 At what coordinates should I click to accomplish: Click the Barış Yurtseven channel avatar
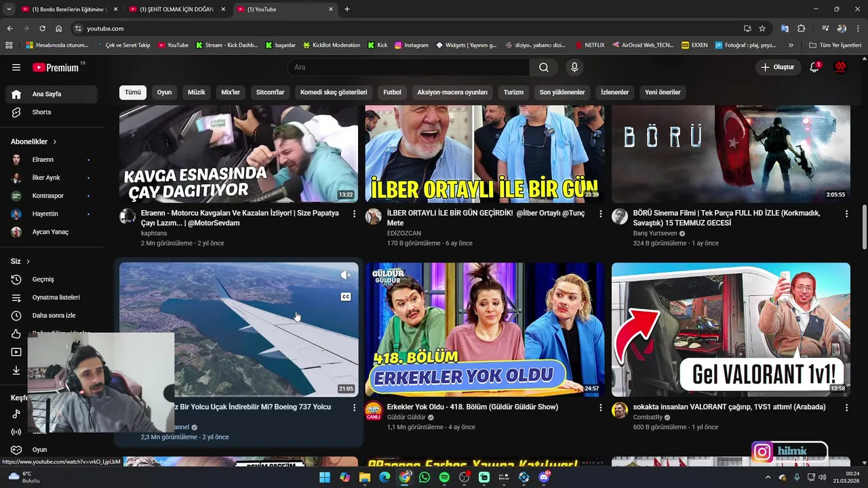pos(620,216)
